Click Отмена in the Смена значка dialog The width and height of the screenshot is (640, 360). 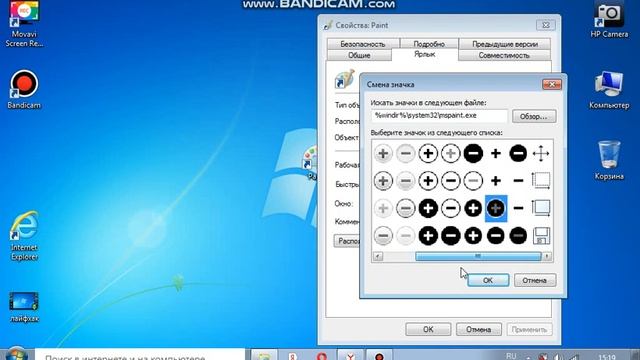(x=535, y=280)
